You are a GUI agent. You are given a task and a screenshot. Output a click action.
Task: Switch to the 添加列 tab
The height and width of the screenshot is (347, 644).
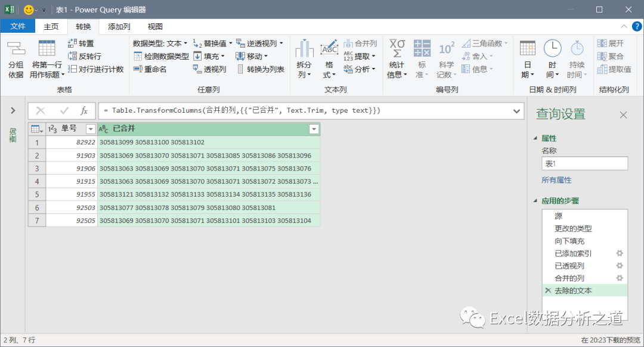(119, 27)
